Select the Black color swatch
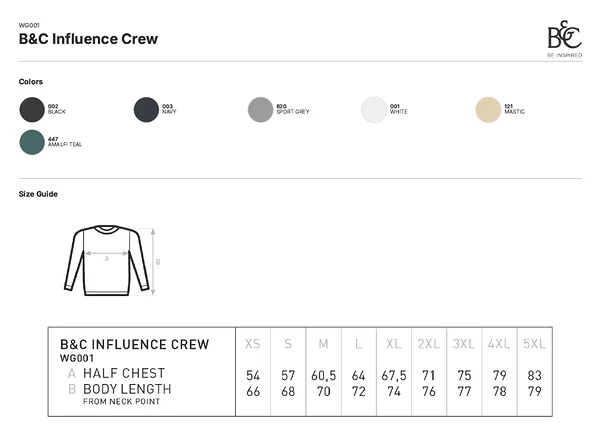This screenshot has width=600, height=429. (x=32, y=109)
